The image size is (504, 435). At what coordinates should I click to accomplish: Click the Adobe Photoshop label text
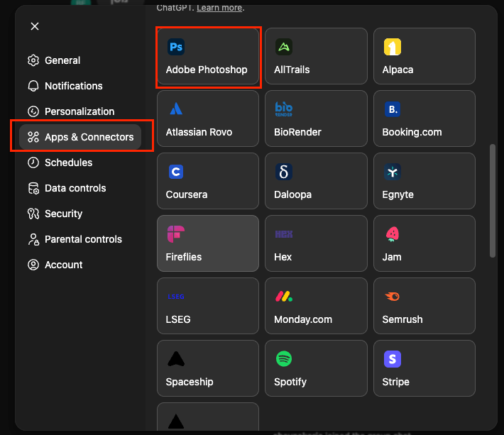pos(207,70)
